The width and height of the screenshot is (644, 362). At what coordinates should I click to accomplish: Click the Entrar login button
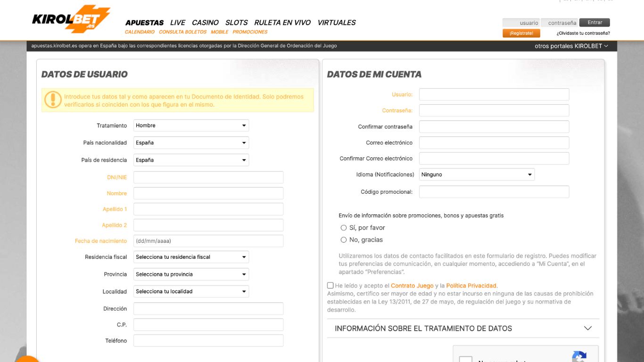click(594, 23)
